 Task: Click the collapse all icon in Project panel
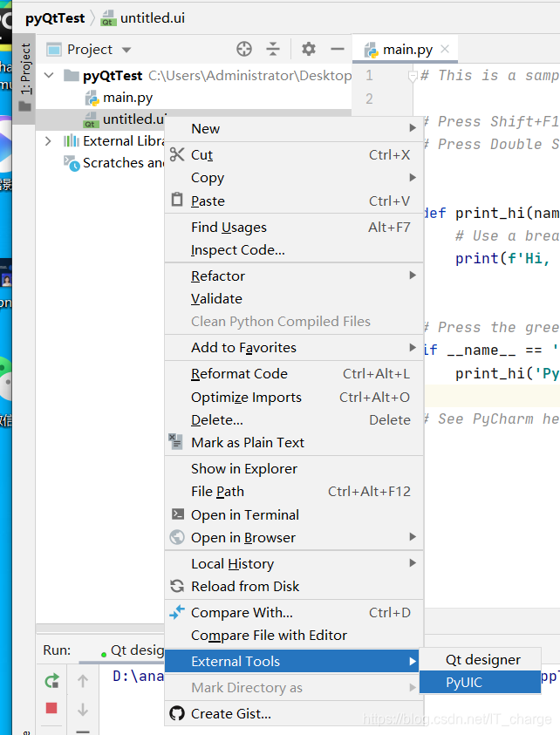coord(272,49)
